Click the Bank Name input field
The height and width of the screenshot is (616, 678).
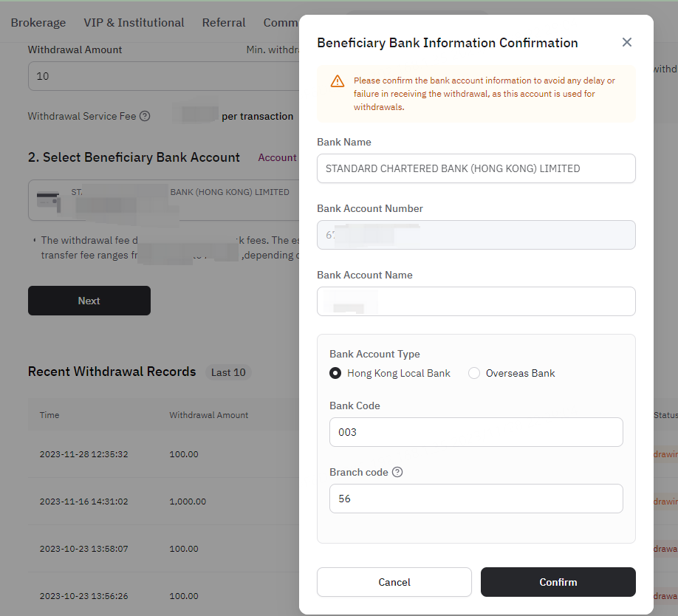tap(476, 168)
